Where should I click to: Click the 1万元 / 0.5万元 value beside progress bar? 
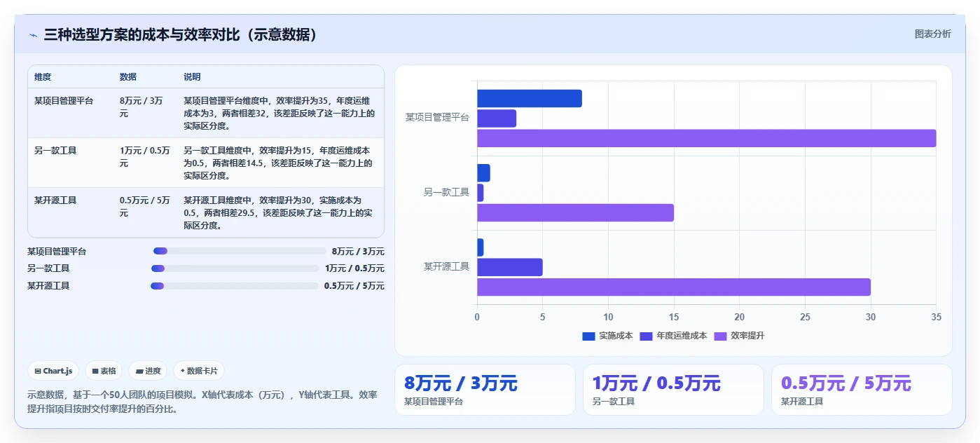(354, 268)
